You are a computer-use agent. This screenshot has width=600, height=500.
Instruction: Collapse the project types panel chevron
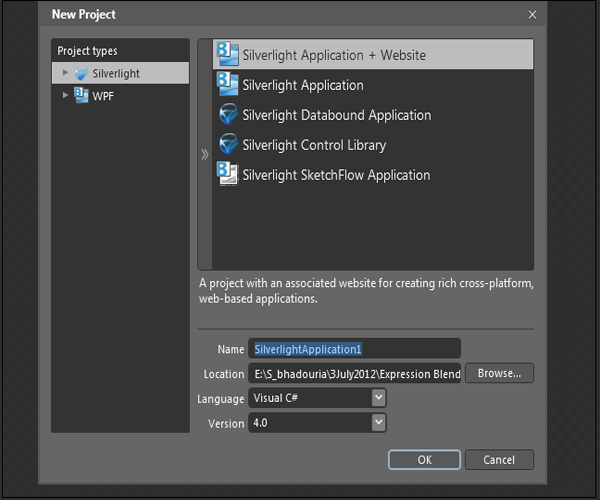(205, 154)
